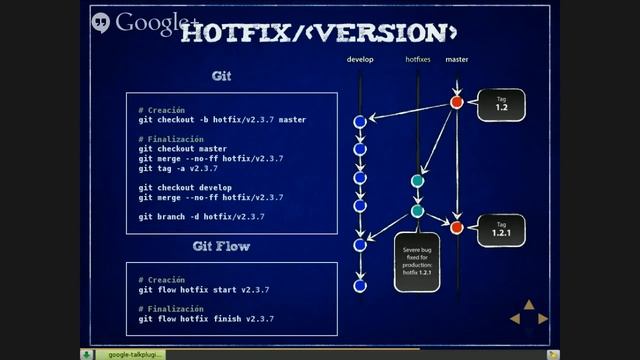Click the icon at the taskbar's far end
The image size is (640, 360).
(553, 355)
